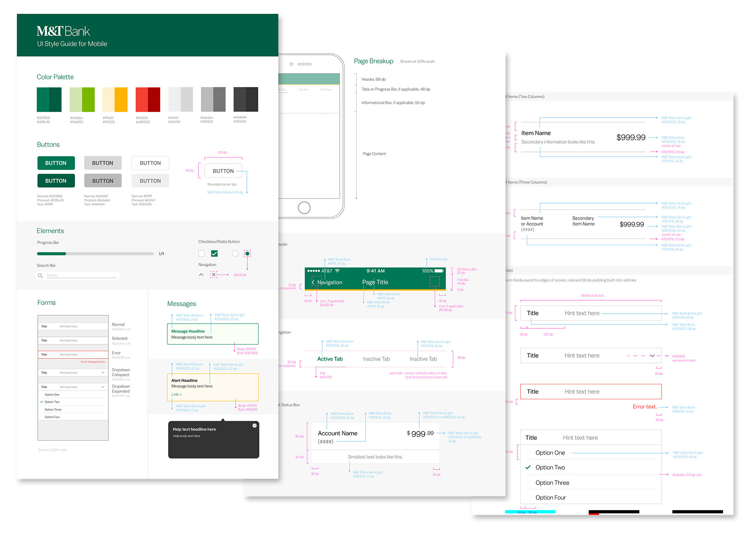Switch to the Active Tab

(x=330, y=359)
